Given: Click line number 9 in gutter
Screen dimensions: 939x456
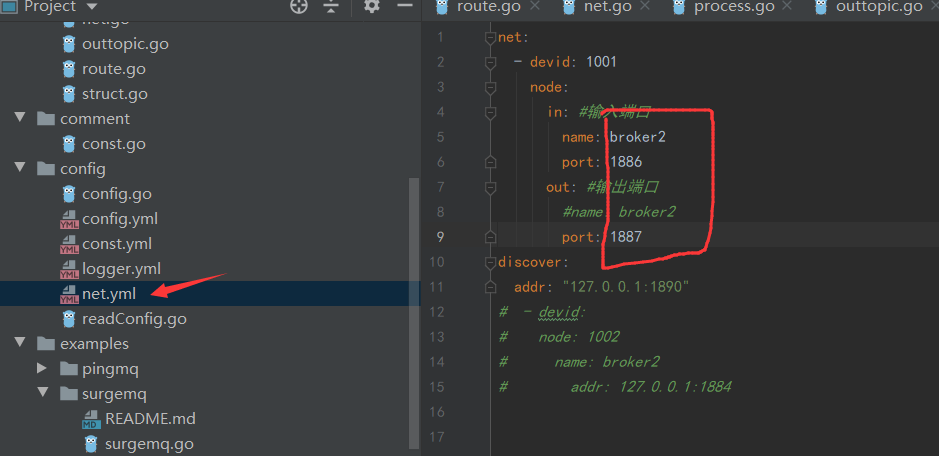Looking at the screenshot, I should pyautogui.click(x=440, y=237).
